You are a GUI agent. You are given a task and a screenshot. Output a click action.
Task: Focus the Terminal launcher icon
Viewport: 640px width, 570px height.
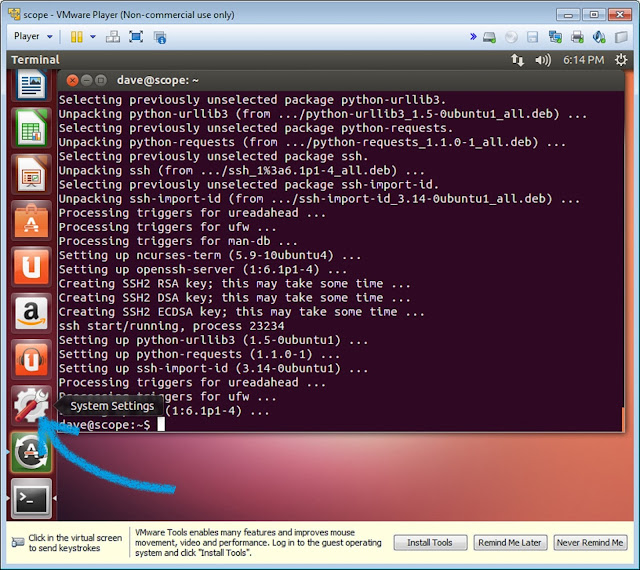31,498
